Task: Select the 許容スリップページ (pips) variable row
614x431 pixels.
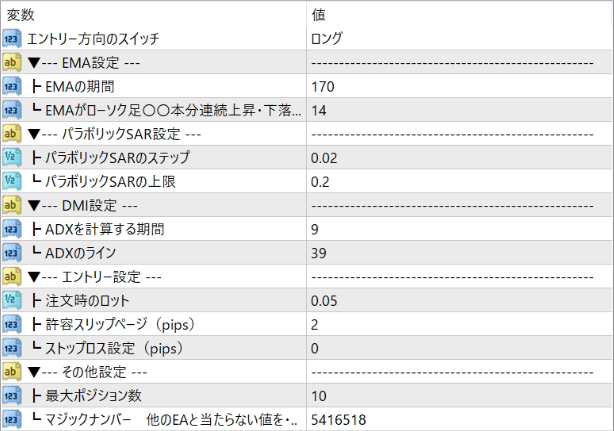Action: tap(307, 325)
